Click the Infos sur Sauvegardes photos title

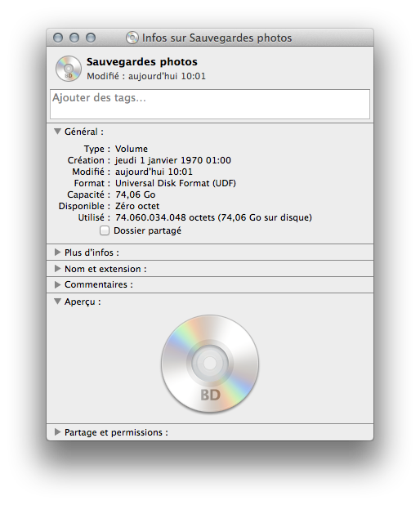coord(217,38)
